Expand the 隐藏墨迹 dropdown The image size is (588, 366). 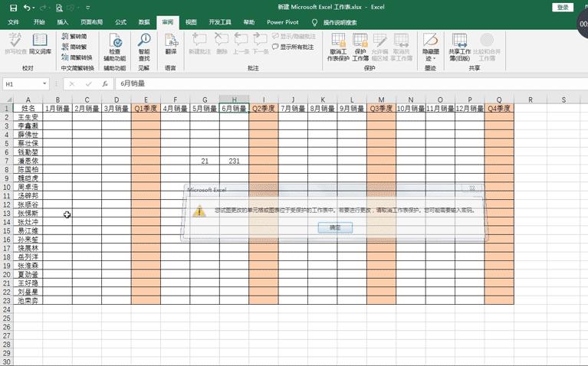pos(430,58)
